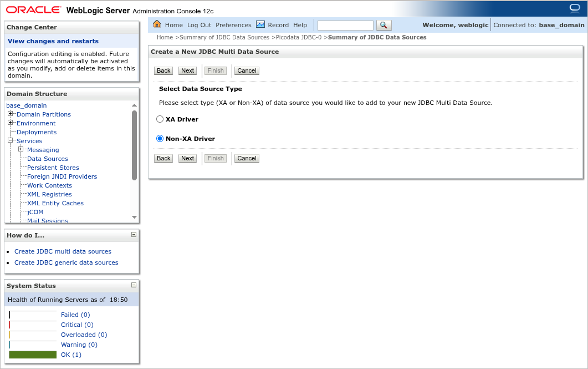Open Preferences from the toolbar
The height and width of the screenshot is (369, 588).
233,24
